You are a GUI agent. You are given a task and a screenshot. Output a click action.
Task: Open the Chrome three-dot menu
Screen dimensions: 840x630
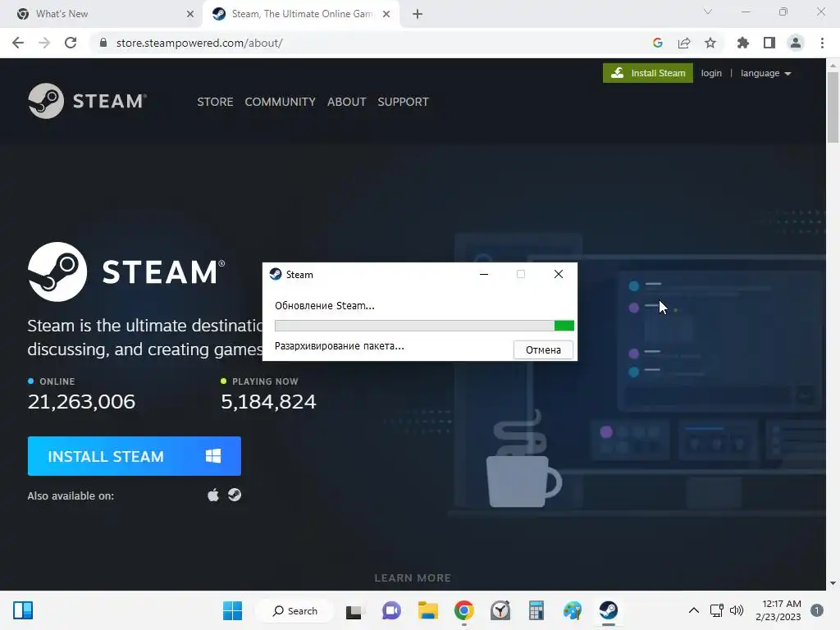click(x=822, y=43)
